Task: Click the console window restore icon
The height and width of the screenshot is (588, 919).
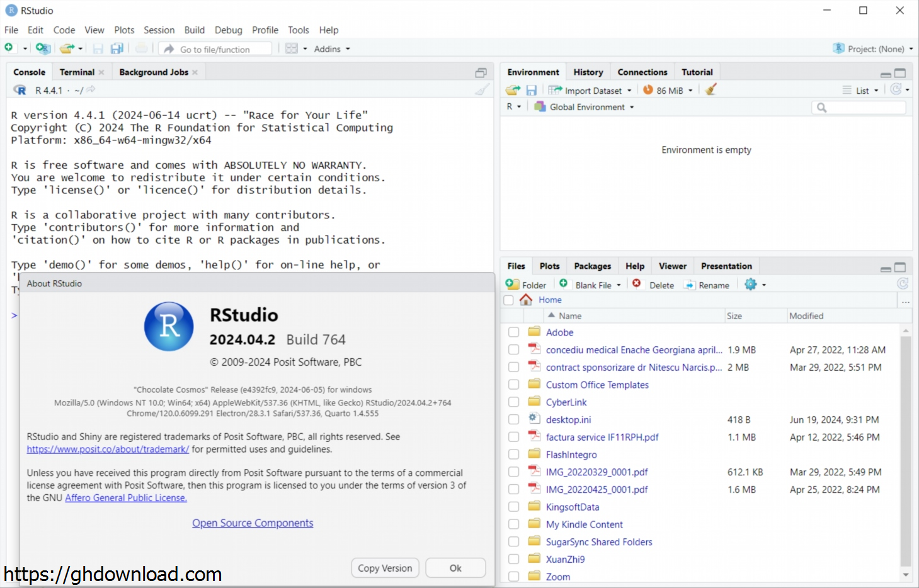Action: pyautogui.click(x=481, y=73)
